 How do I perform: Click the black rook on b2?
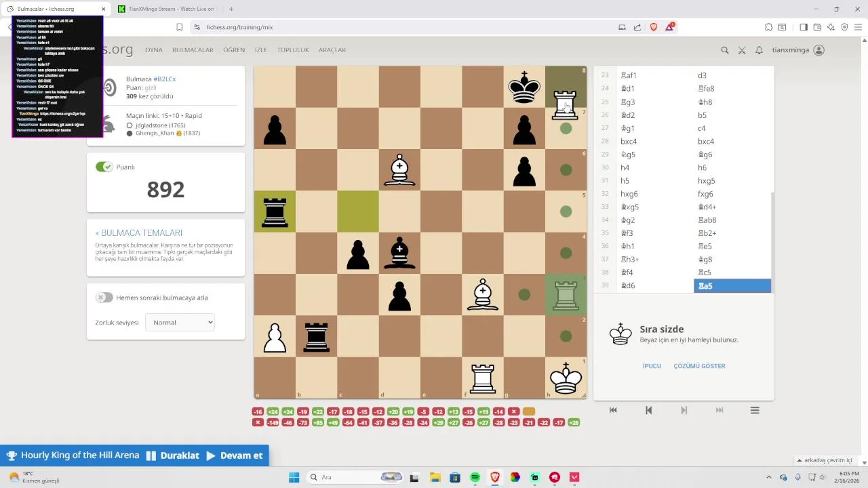click(x=316, y=336)
